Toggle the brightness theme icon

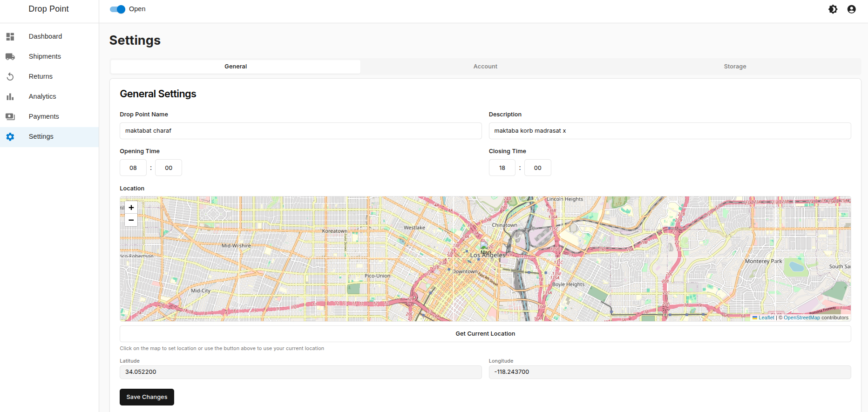833,9
